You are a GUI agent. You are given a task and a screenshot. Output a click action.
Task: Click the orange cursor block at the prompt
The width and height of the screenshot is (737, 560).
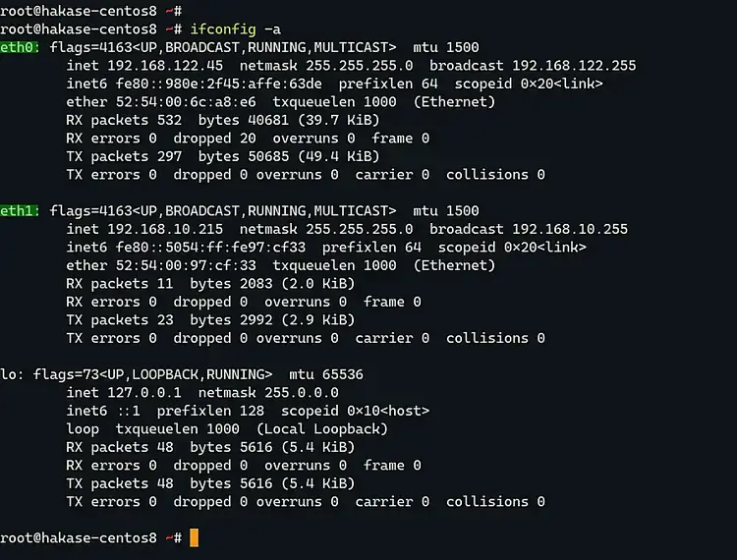pyautogui.click(x=194, y=537)
